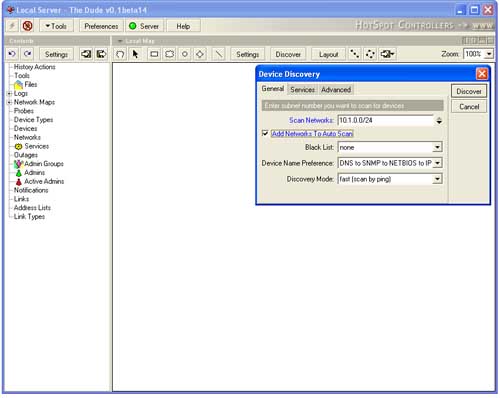Click the yellow Services gear icon

point(19,146)
